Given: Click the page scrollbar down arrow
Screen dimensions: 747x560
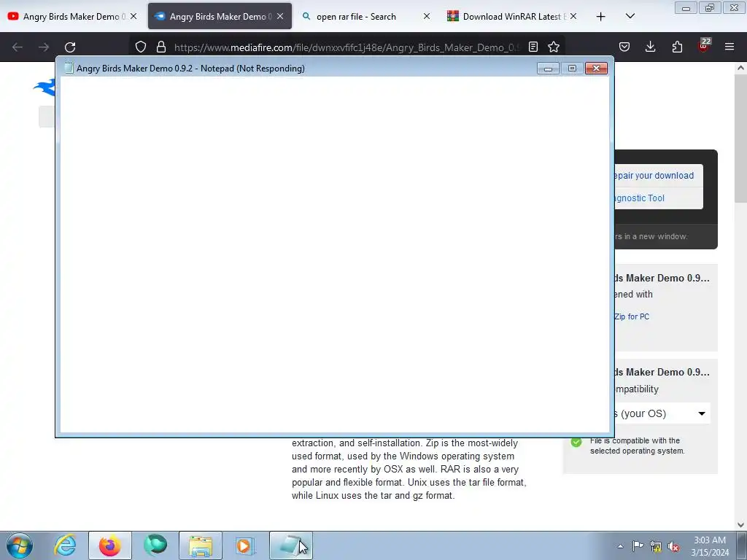Looking at the screenshot, I should point(741,525).
